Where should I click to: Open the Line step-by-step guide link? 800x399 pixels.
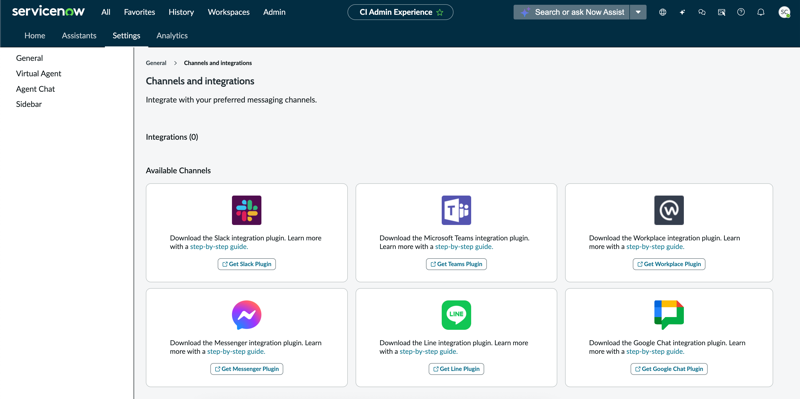[x=429, y=352]
